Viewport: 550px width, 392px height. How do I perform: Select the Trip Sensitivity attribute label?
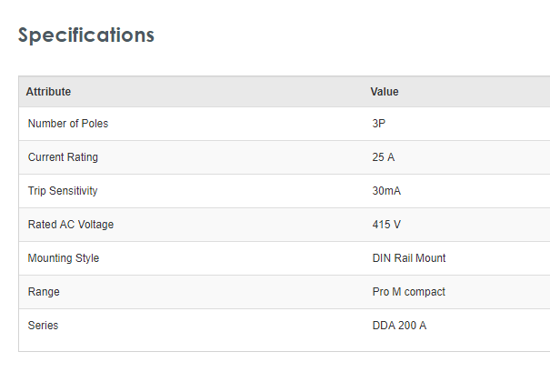click(63, 191)
